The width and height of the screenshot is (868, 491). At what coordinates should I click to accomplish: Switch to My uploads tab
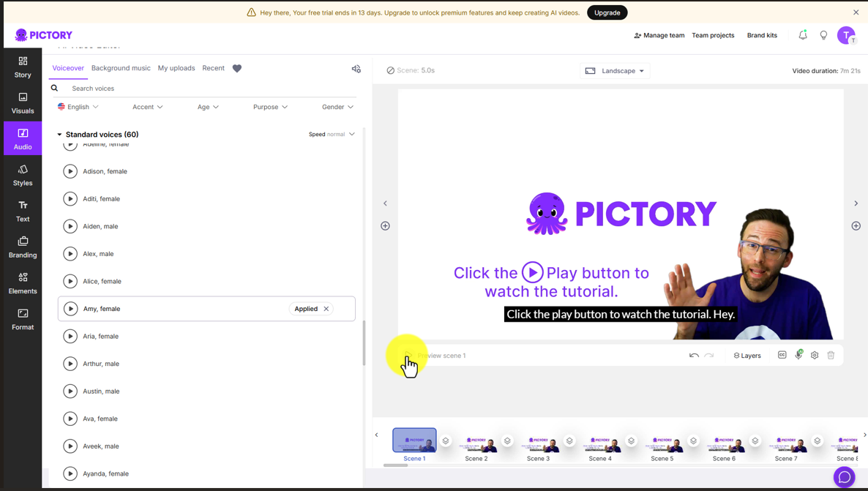[x=176, y=68]
